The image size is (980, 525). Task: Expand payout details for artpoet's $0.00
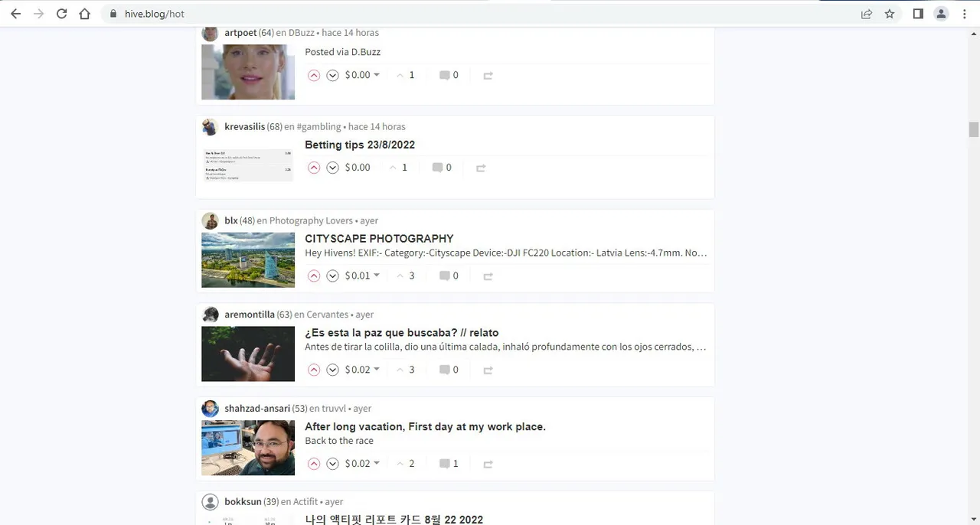coord(362,75)
